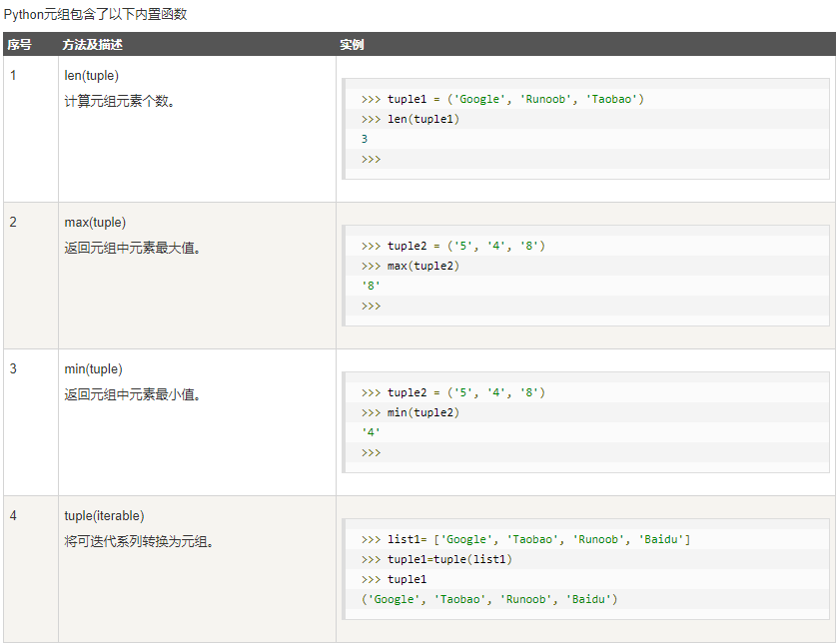This screenshot has height=644, width=837.
Task: Click the code line '>>> len(tuple1)'
Action: click(410, 119)
